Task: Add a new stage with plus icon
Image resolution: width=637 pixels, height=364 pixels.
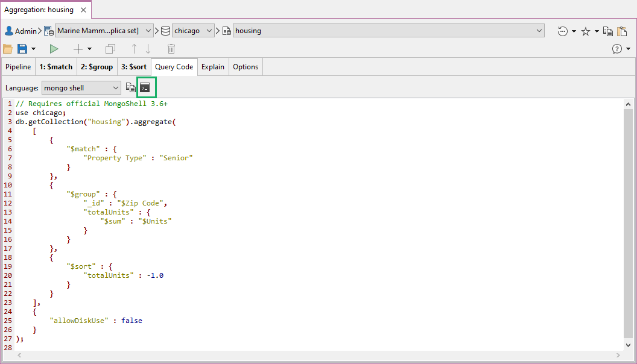Action: click(78, 49)
